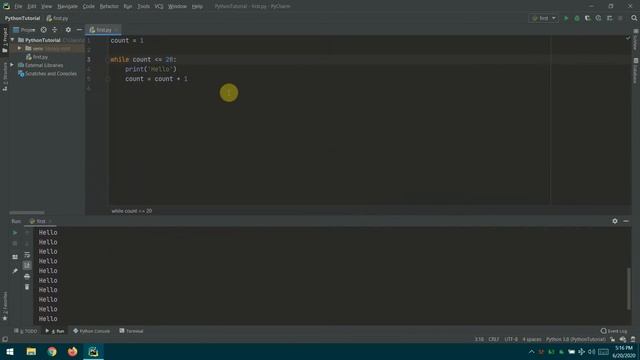Screen dimensions: 640x360
Task: Click the 'while count <= 20' breadcrumb below editor
Action: click(x=131, y=211)
